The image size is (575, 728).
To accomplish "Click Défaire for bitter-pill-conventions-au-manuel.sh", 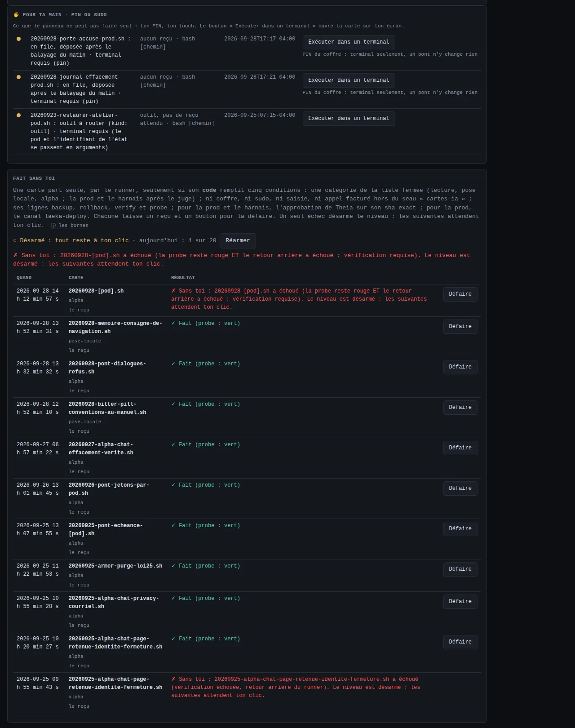I will [x=460, y=408].
